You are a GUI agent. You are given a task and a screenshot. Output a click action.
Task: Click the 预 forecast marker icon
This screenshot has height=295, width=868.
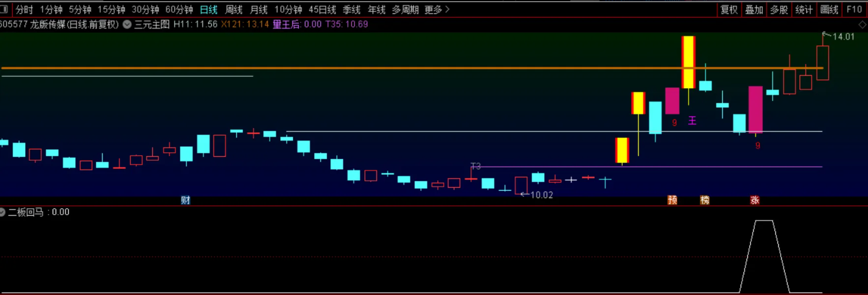pos(672,200)
